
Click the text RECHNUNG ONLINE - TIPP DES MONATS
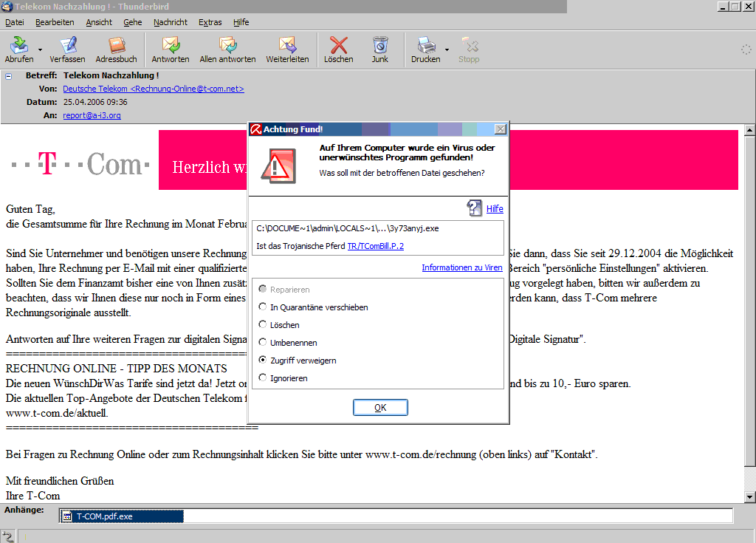[x=116, y=369]
